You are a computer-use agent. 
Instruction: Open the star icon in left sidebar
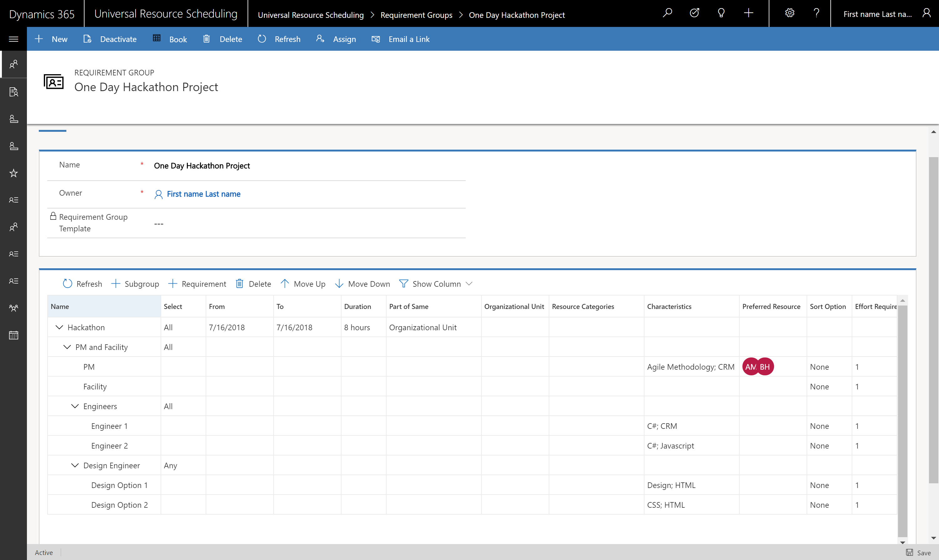(13, 173)
